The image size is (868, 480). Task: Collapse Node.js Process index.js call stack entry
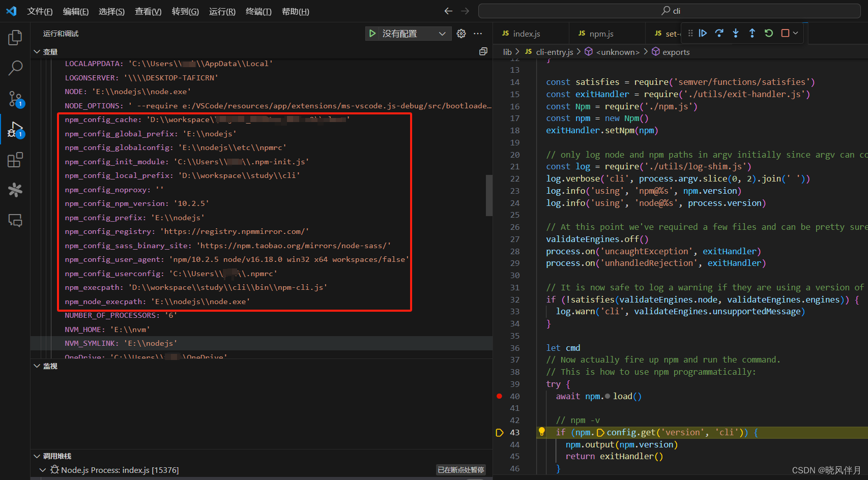coord(43,470)
